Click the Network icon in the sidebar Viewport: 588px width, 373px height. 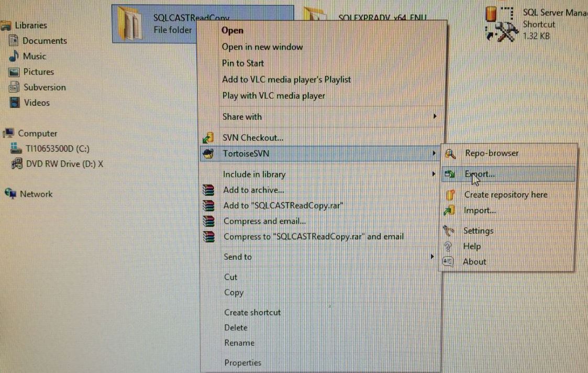pyautogui.click(x=10, y=193)
